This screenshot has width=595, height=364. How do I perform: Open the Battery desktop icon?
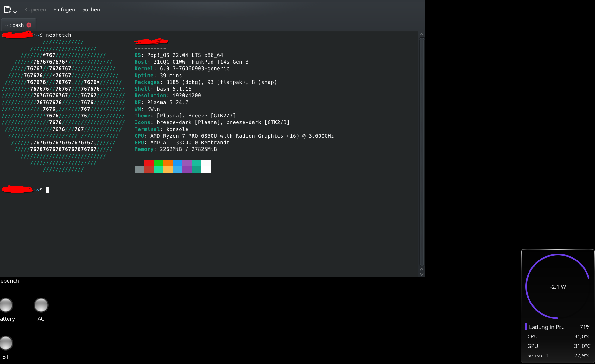7,310
